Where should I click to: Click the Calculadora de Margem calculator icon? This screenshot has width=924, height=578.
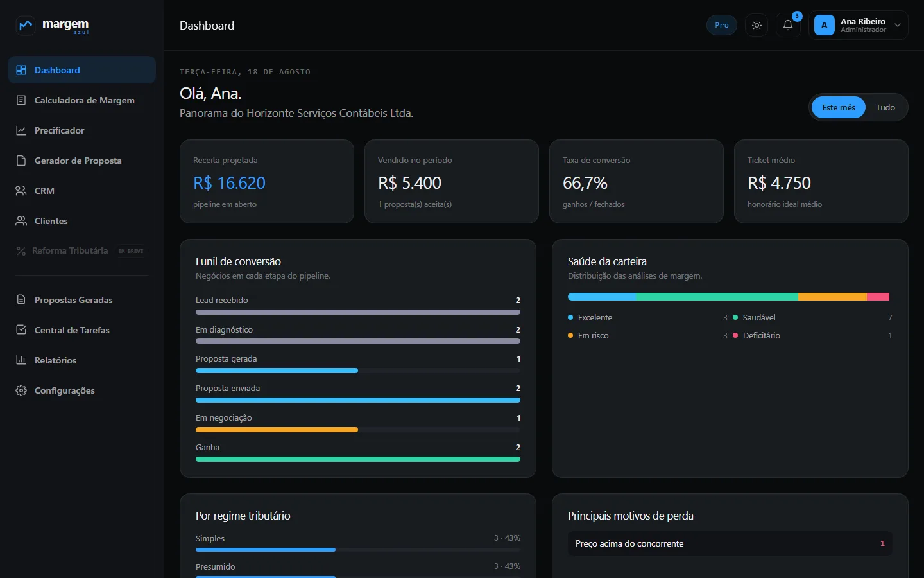(21, 100)
